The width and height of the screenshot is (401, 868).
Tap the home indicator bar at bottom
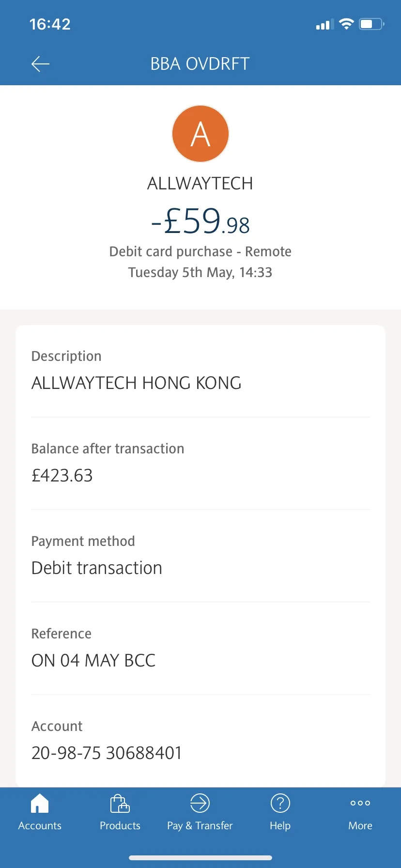pos(200,858)
